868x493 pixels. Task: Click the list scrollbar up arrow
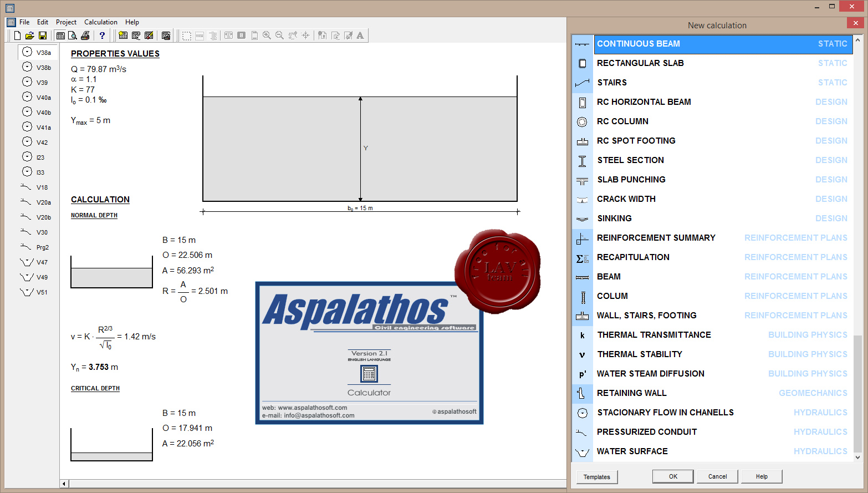click(858, 39)
